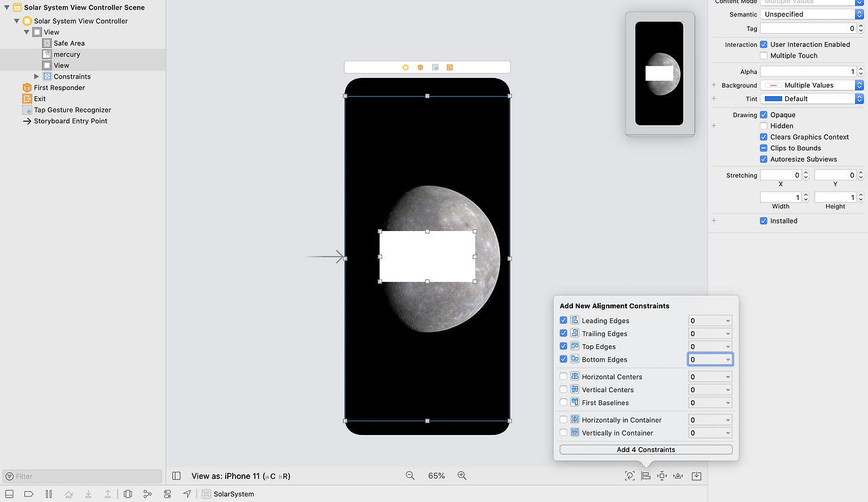Click the yellow View Controller dock icon
Image resolution: width=868 pixels, height=502 pixels.
click(x=406, y=67)
